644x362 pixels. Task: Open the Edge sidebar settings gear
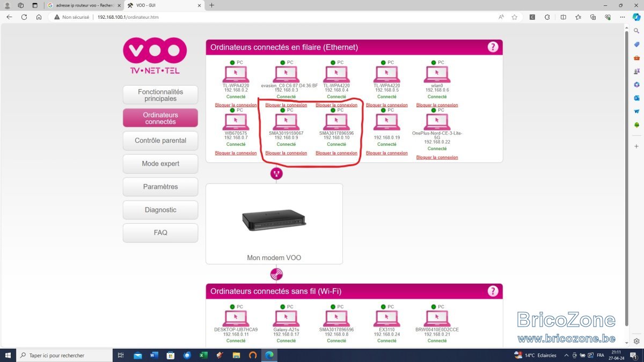[x=636, y=341]
